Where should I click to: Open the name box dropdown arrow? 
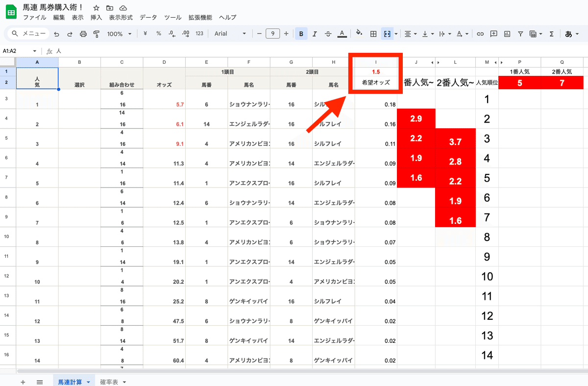click(35, 51)
